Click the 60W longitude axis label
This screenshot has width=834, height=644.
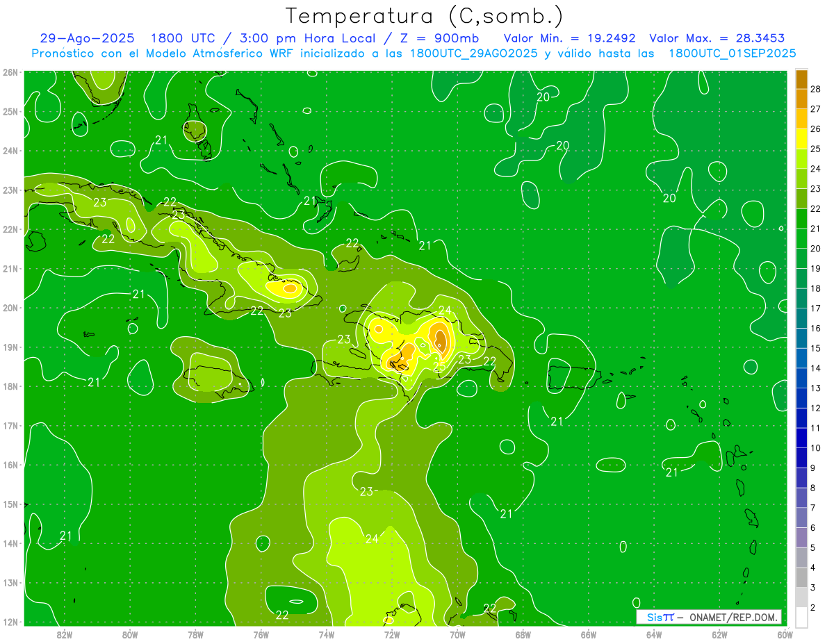coord(785,634)
